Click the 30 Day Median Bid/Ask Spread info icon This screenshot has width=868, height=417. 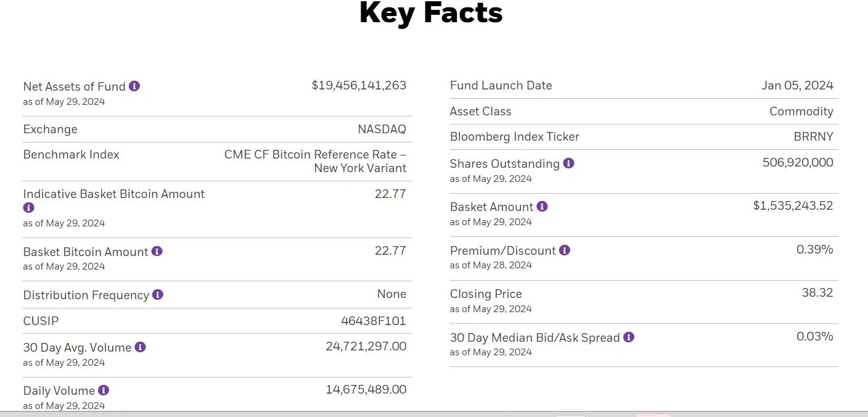pyautogui.click(x=629, y=337)
